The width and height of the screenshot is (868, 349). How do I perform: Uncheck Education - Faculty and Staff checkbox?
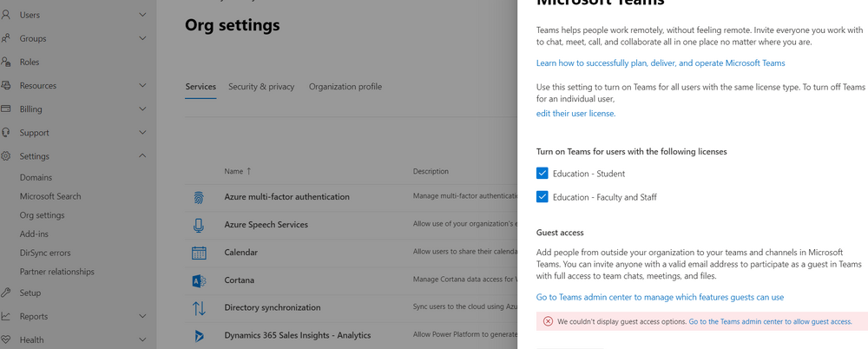pos(542,197)
